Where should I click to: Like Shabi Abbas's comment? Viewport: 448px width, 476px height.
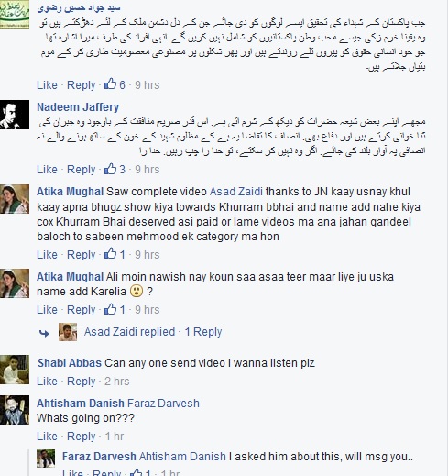(x=47, y=382)
